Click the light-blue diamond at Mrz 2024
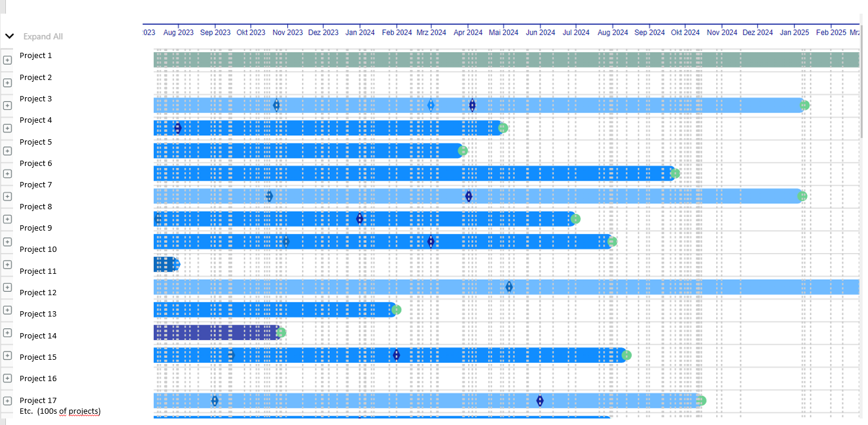The height and width of the screenshot is (425, 868). click(x=431, y=106)
